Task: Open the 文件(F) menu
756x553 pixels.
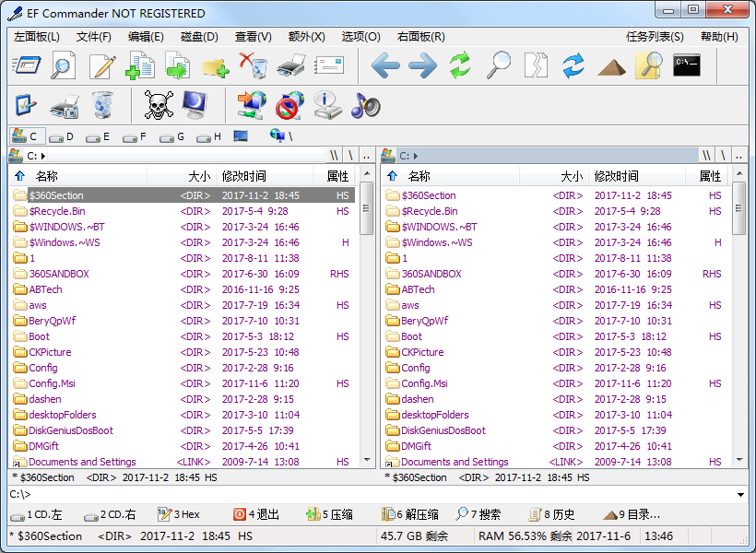Action: (93, 37)
